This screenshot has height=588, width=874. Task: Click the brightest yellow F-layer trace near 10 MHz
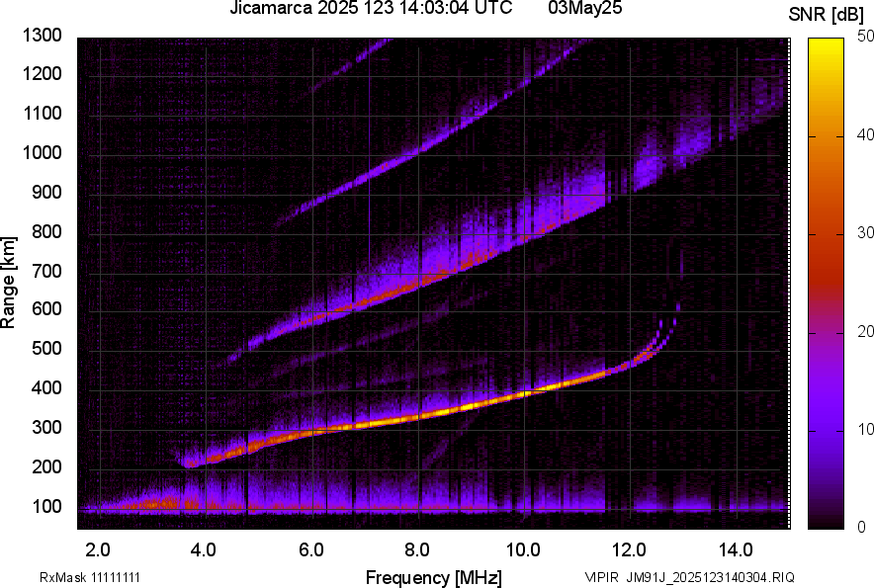tap(524, 393)
